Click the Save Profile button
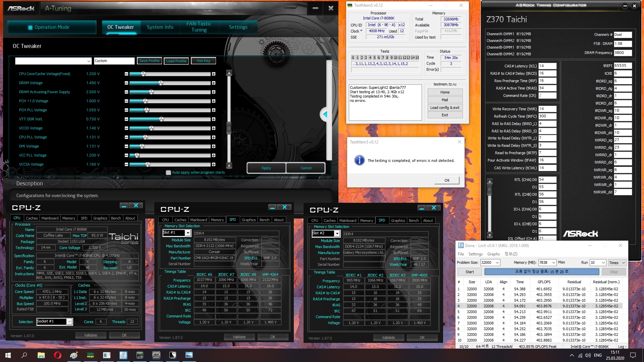This screenshot has height=362, width=644. [x=149, y=61]
